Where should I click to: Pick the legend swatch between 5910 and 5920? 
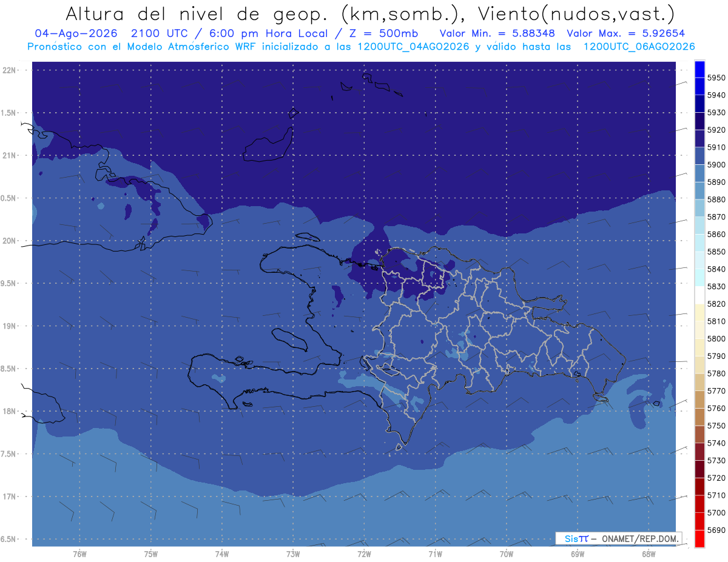pos(699,139)
